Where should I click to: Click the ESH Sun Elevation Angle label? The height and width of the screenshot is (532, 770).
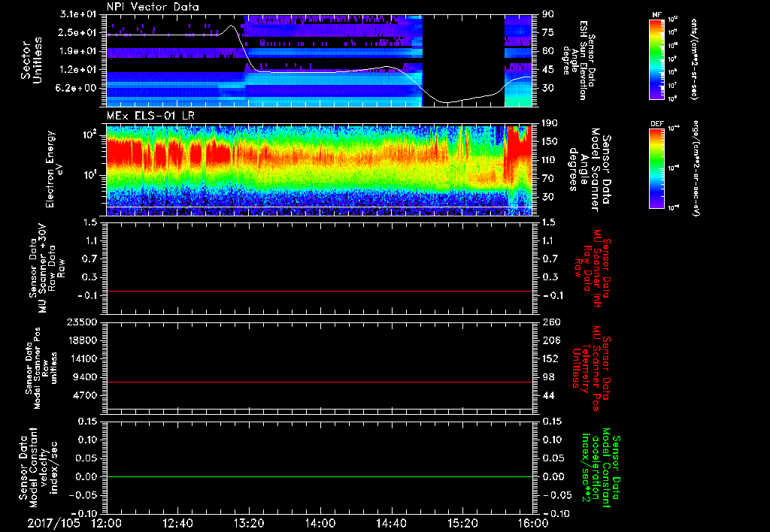click(x=583, y=60)
